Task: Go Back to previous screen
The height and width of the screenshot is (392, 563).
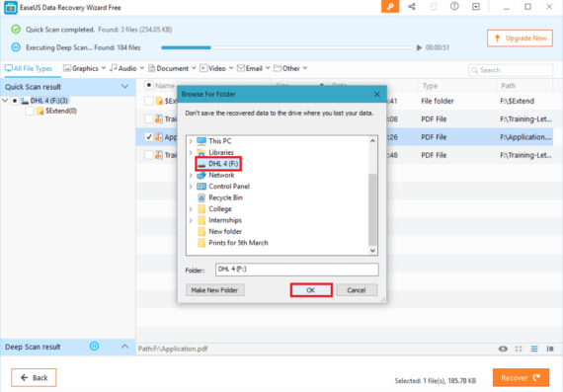Action: (x=34, y=377)
